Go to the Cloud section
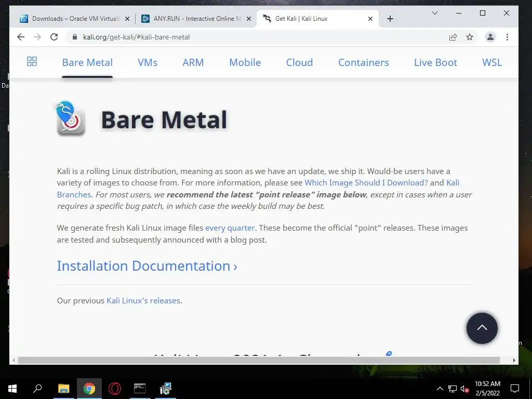Screen dimensions: 532x399 (x=299, y=62)
